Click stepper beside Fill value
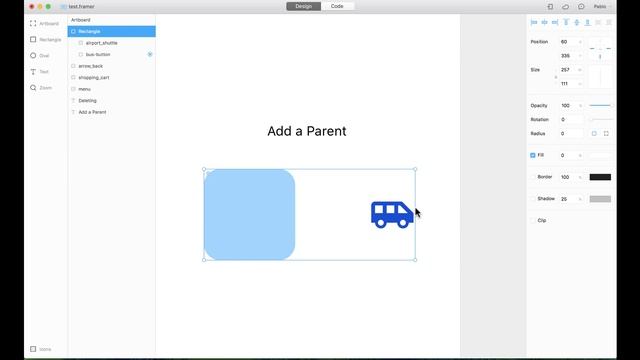This screenshot has width=640, height=360. pos(580,156)
